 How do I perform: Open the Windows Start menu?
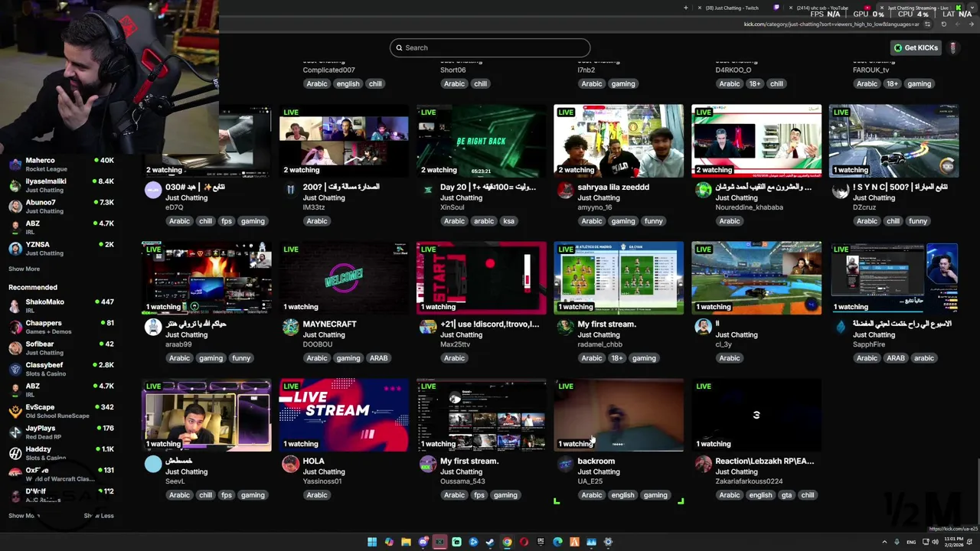pyautogui.click(x=372, y=542)
